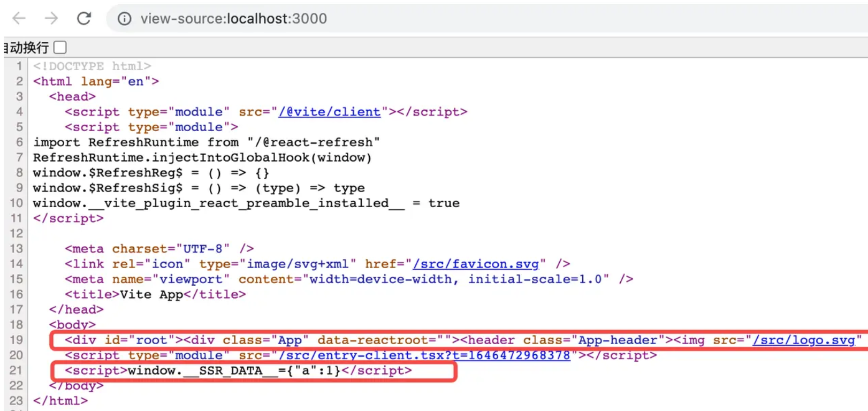
Task: Open the /src/logo.svg image link
Action: click(804, 340)
